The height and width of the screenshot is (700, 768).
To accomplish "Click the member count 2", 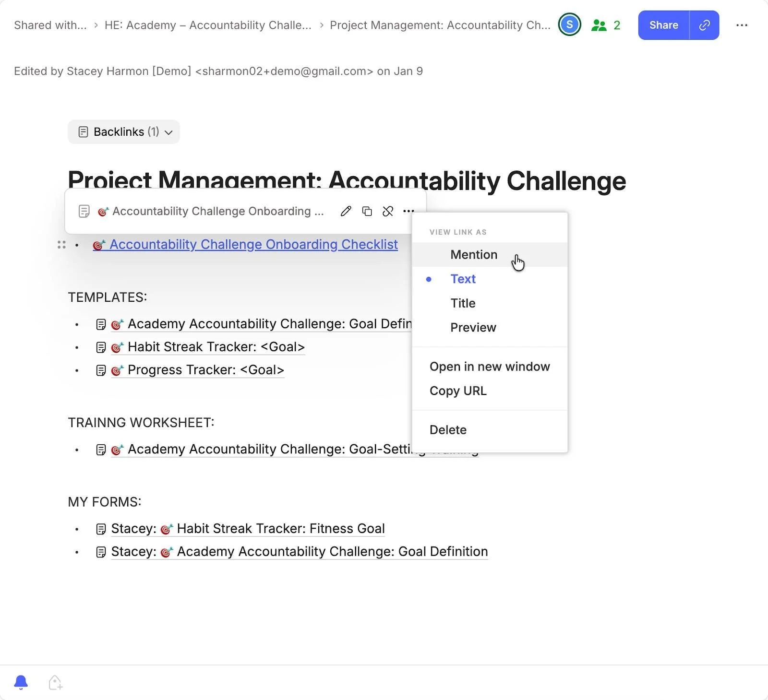I will point(617,25).
